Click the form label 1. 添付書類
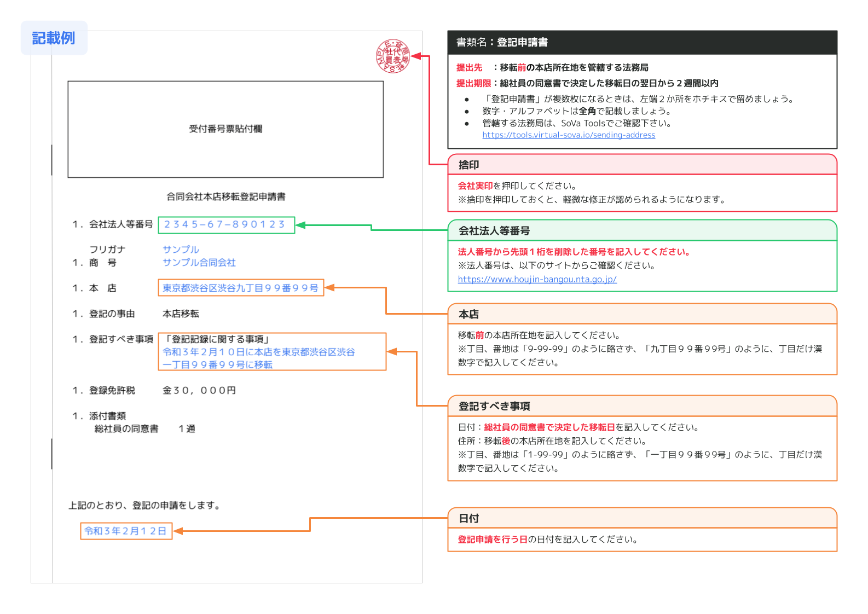This screenshot has width=868, height=614. click(99, 416)
